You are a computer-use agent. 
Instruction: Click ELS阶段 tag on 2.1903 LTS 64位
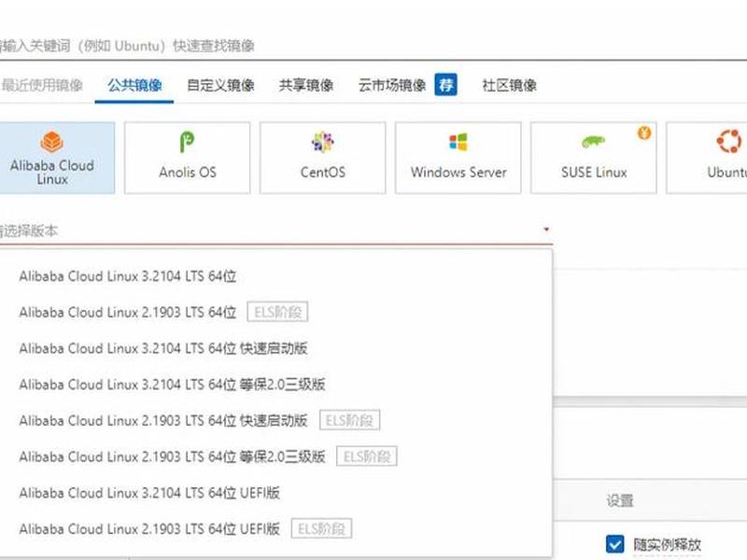[x=277, y=312]
